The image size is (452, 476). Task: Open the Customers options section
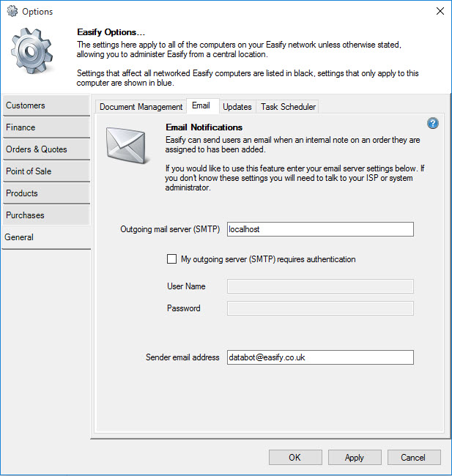click(46, 105)
